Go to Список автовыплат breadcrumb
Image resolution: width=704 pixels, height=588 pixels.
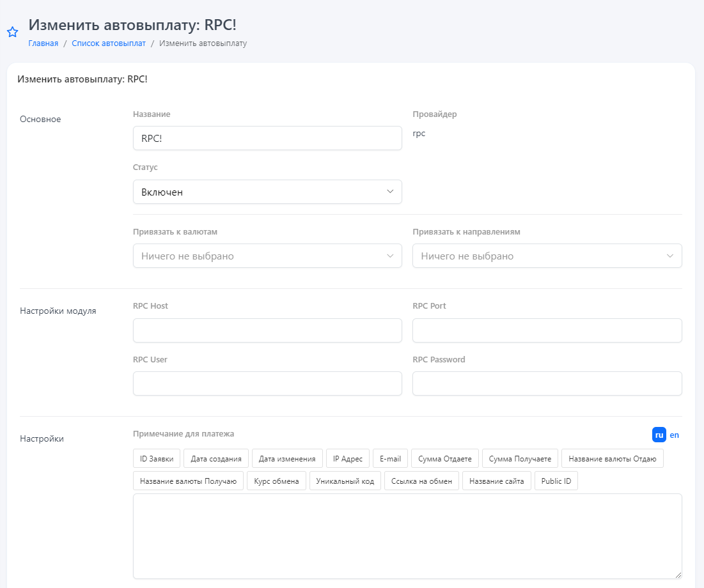[109, 43]
